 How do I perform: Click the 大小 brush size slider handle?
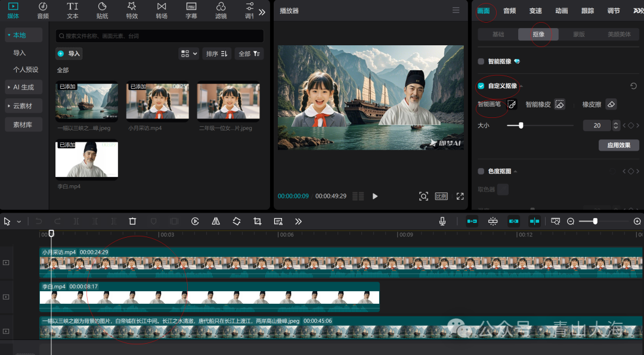[x=521, y=126]
